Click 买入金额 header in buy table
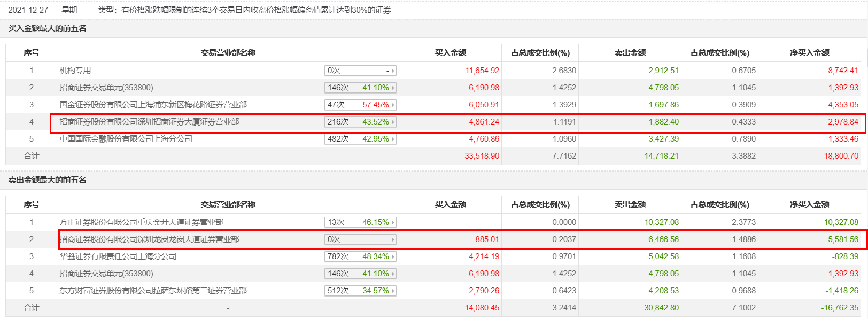The width and height of the screenshot is (868, 319). tap(451, 53)
